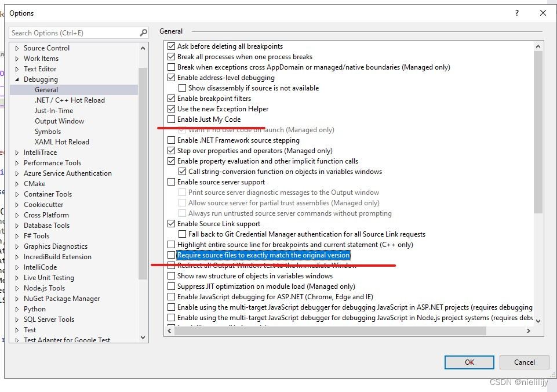Uncheck "Ask before deleting all breakpoints"

(172, 46)
